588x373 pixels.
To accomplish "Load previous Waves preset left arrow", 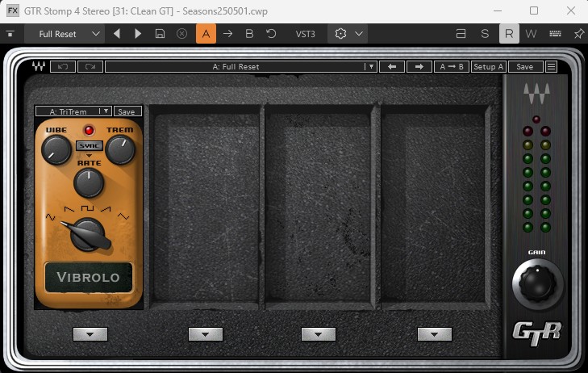I will (392, 67).
